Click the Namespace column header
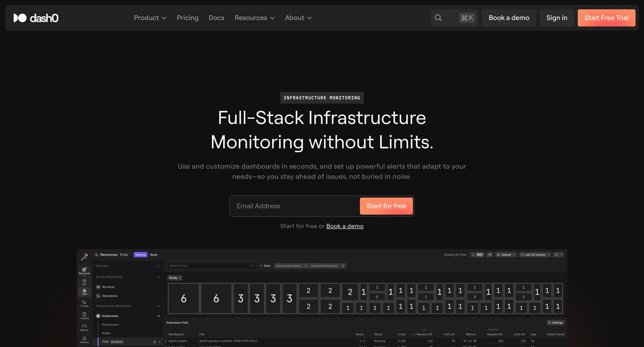The width and height of the screenshot is (644, 347). point(176,335)
